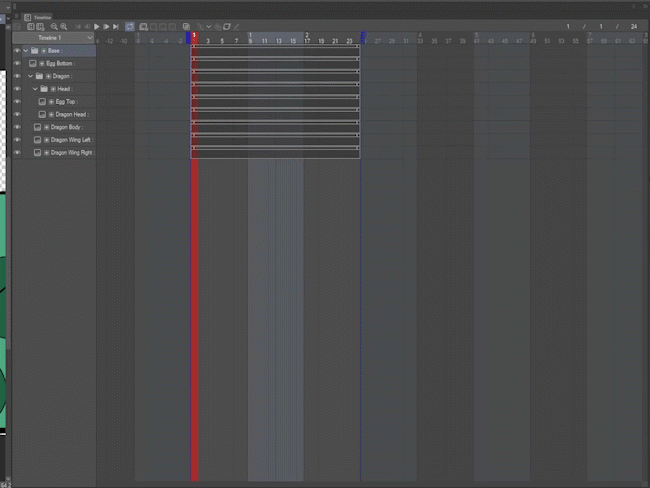The width and height of the screenshot is (650, 488).
Task: Select the 'Egg Bottom' layer name
Action: [x=60, y=63]
